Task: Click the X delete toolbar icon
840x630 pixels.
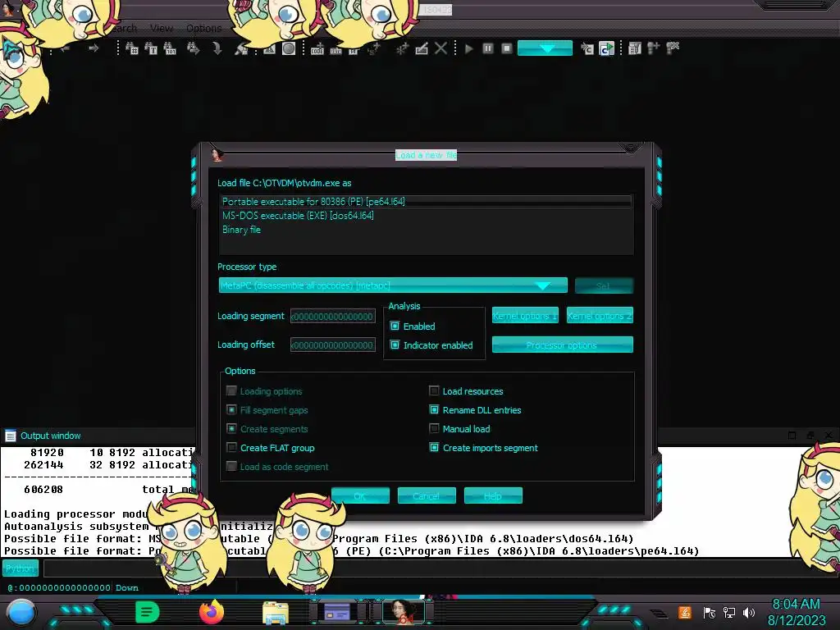Action: tap(441, 48)
